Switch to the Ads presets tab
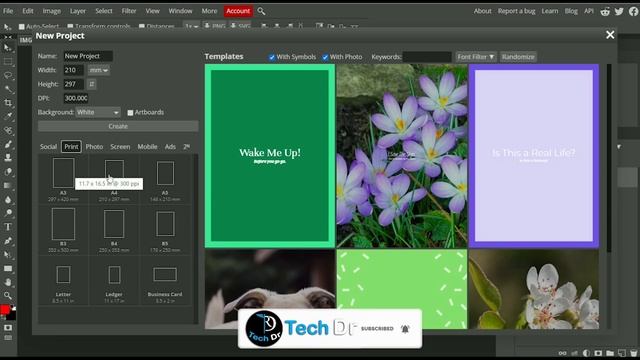 170,147
